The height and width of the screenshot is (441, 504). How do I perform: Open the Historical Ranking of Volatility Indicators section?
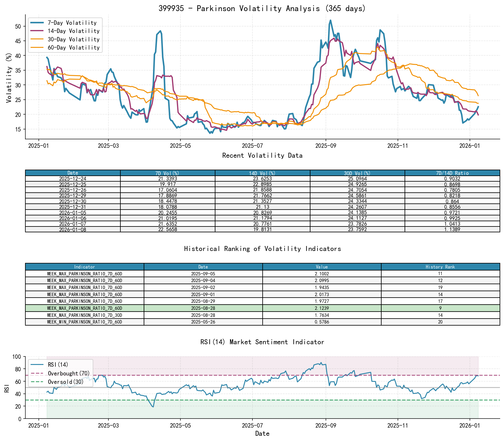262,249
